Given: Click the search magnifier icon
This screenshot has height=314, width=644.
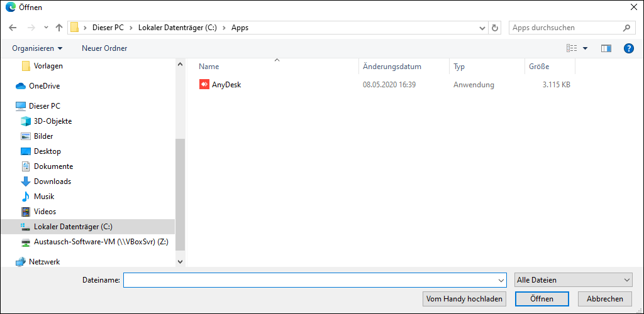Looking at the screenshot, I should 626,28.
